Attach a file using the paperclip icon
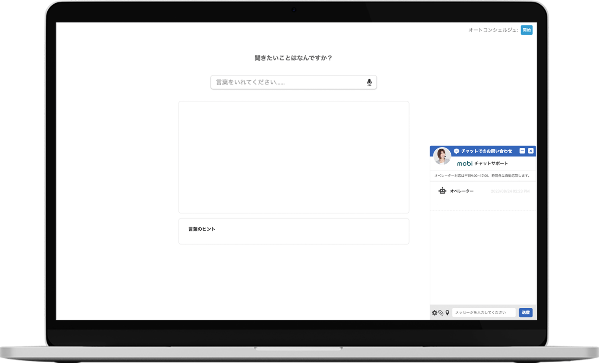This screenshot has width=615, height=364. point(441,312)
